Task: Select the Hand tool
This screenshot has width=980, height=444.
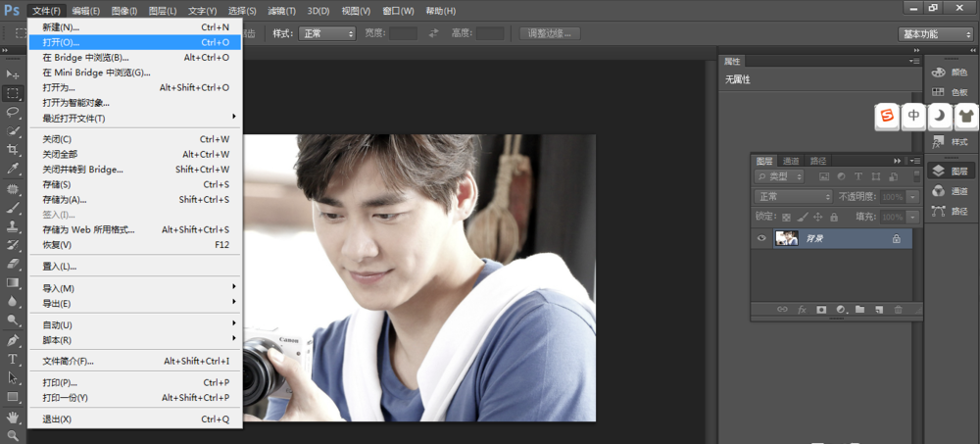Action: [13, 417]
